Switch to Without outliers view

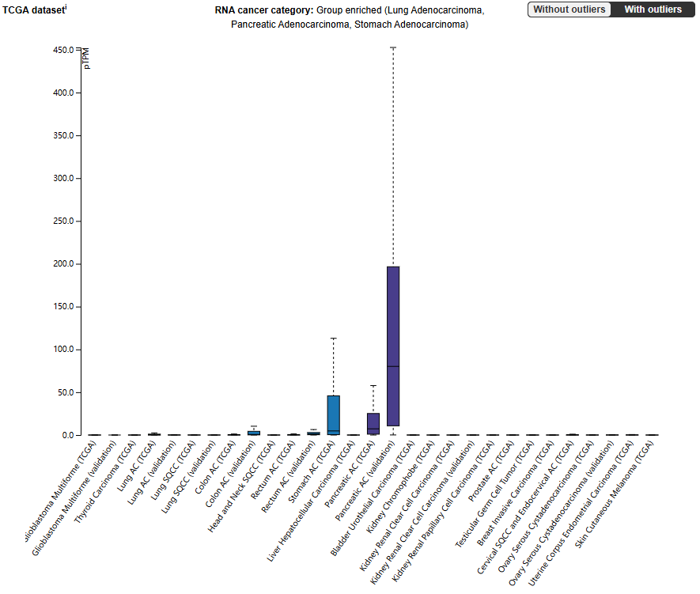[569, 9]
